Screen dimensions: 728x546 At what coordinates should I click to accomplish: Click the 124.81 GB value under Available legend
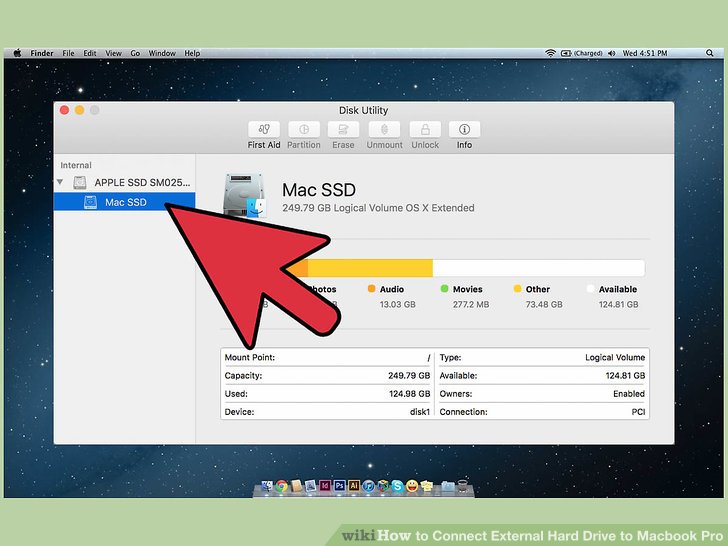coord(618,305)
